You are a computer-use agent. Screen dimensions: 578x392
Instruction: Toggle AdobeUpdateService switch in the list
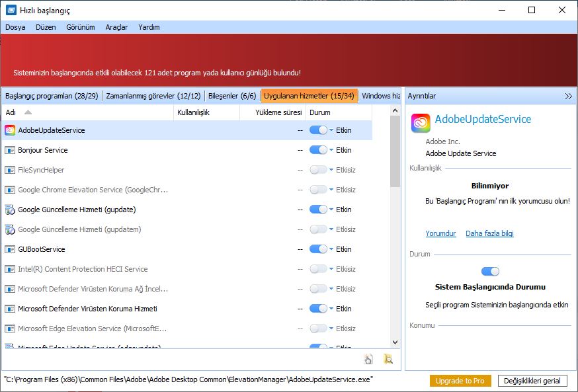[319, 130]
